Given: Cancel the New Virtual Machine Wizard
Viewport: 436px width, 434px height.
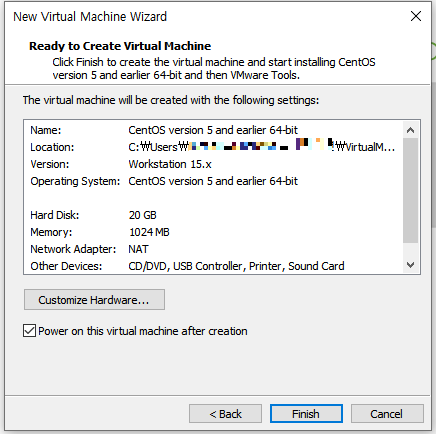Looking at the screenshot, I should [387, 414].
